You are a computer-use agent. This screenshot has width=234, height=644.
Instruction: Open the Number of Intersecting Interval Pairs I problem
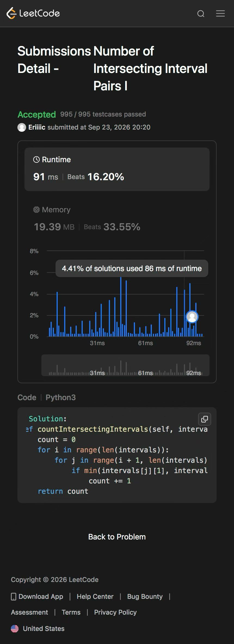[150, 69]
